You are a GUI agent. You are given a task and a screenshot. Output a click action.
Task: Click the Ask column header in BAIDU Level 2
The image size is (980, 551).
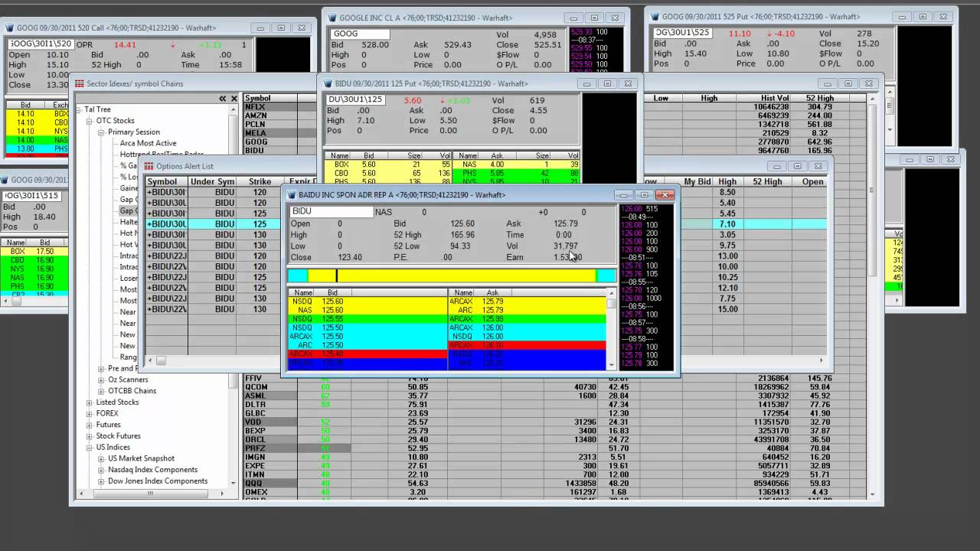492,293
